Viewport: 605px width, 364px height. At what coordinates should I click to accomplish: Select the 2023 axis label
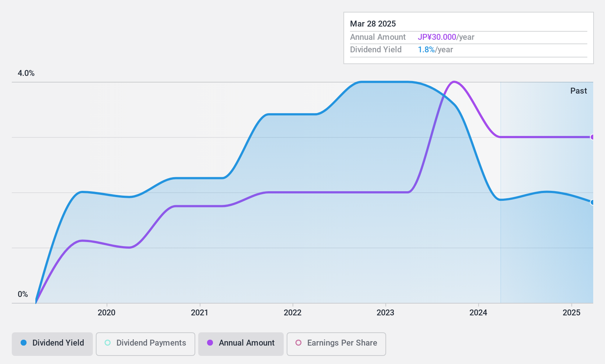[385, 313]
